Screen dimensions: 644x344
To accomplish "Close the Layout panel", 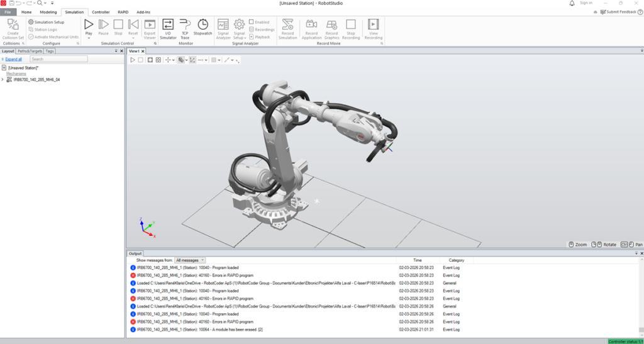I will (x=121, y=52).
